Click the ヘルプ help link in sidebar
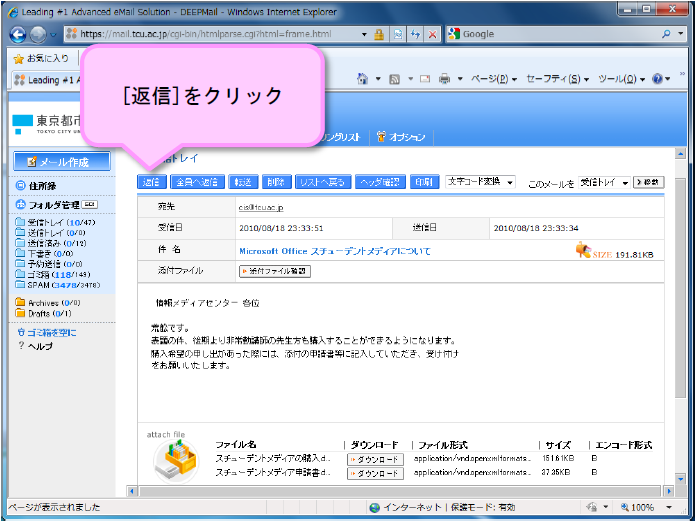 coord(36,346)
